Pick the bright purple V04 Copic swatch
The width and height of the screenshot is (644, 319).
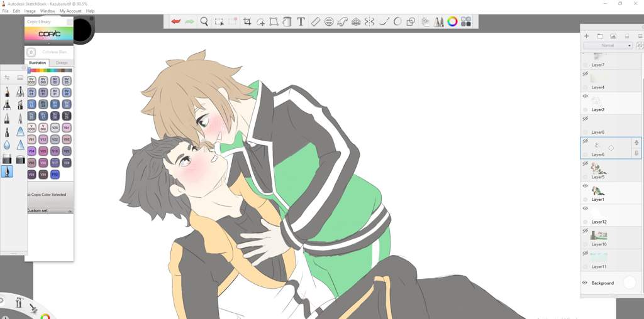[31, 151]
